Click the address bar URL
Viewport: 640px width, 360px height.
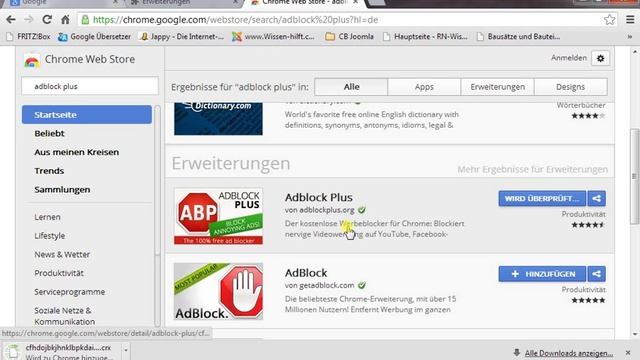(x=235, y=20)
